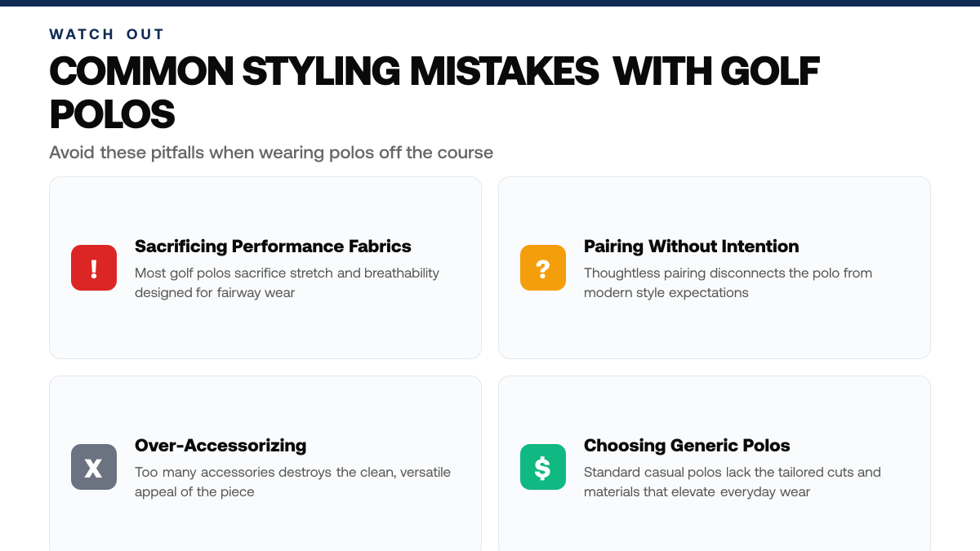Screen dimensions: 980x551
Task: Select the Choosing Generic Polos heading
Action: tap(687, 446)
